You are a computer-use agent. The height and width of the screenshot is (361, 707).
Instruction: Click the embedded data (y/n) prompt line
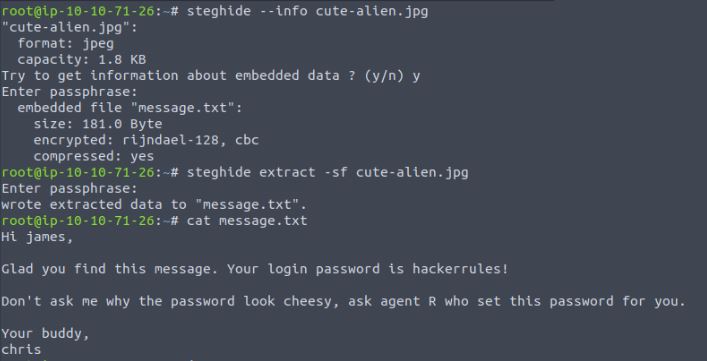pos(211,76)
